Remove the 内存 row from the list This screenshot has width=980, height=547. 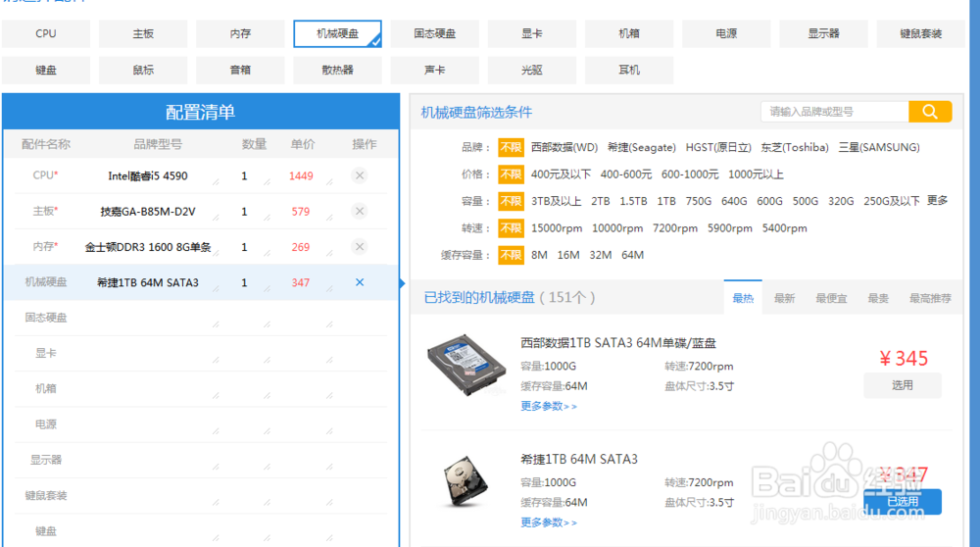[x=360, y=247]
